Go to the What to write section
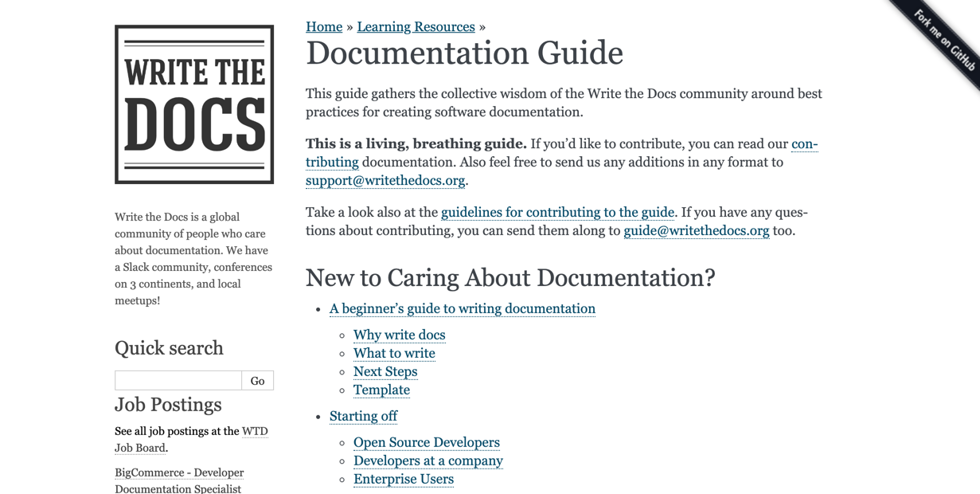 coord(394,353)
